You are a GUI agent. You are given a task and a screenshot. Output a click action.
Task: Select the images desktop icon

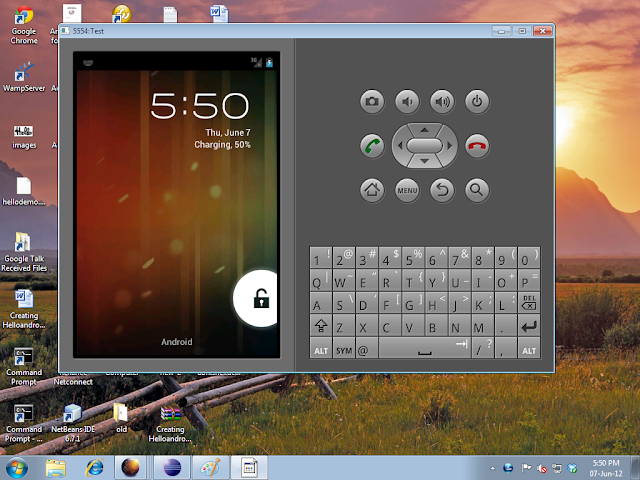tap(24, 137)
